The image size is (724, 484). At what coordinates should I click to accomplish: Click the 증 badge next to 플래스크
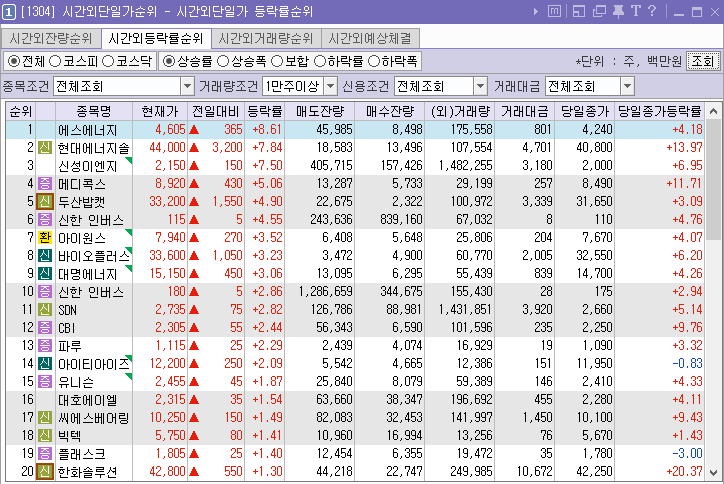click(45, 454)
